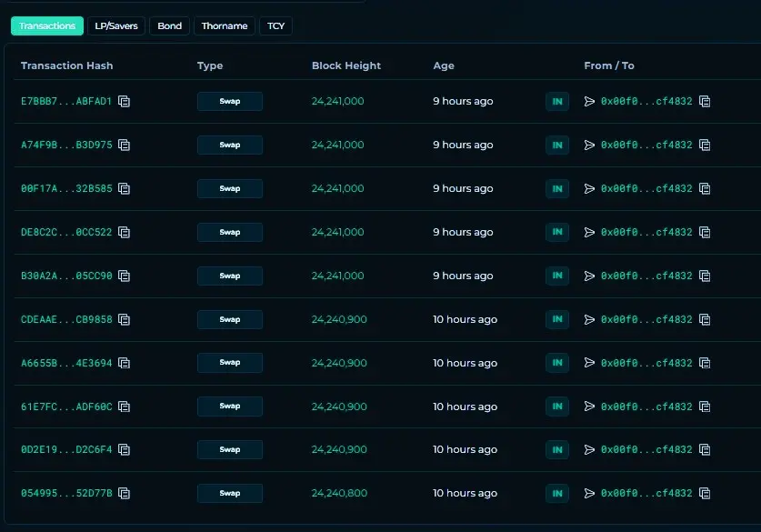Copy transaction hash B30A2A...05CC90

[x=125, y=276]
